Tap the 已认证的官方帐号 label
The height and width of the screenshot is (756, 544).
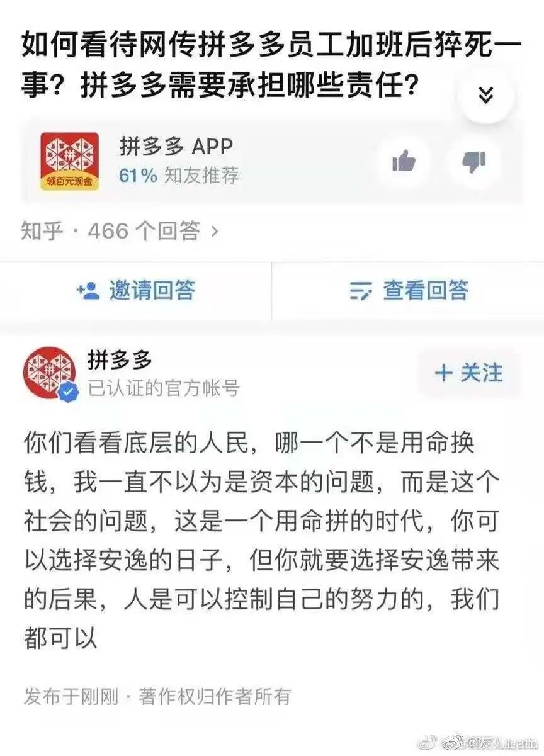(164, 388)
